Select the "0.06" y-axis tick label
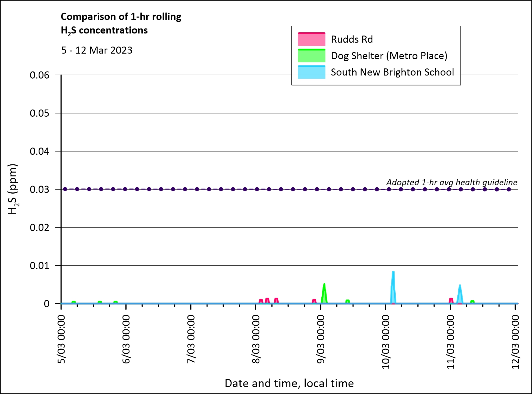 click(39, 75)
